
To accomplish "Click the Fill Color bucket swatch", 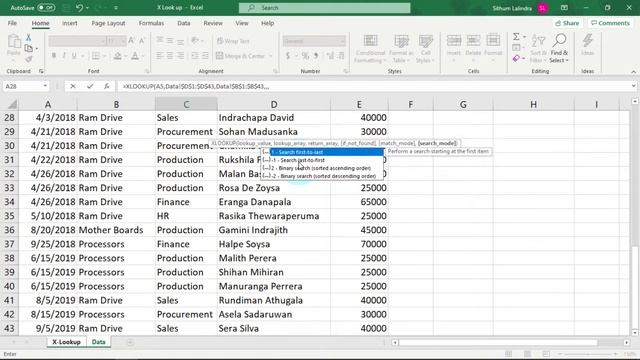I will (118, 56).
